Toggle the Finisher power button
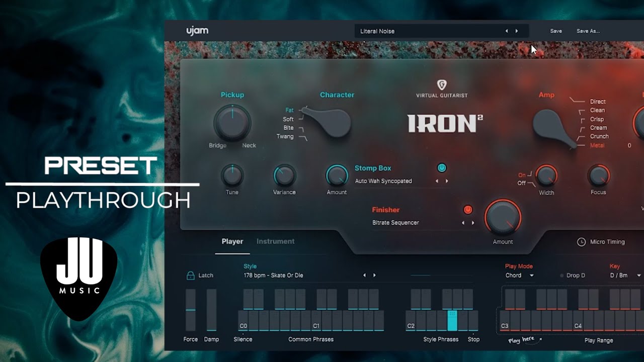This screenshot has height=362, width=644. (x=468, y=210)
